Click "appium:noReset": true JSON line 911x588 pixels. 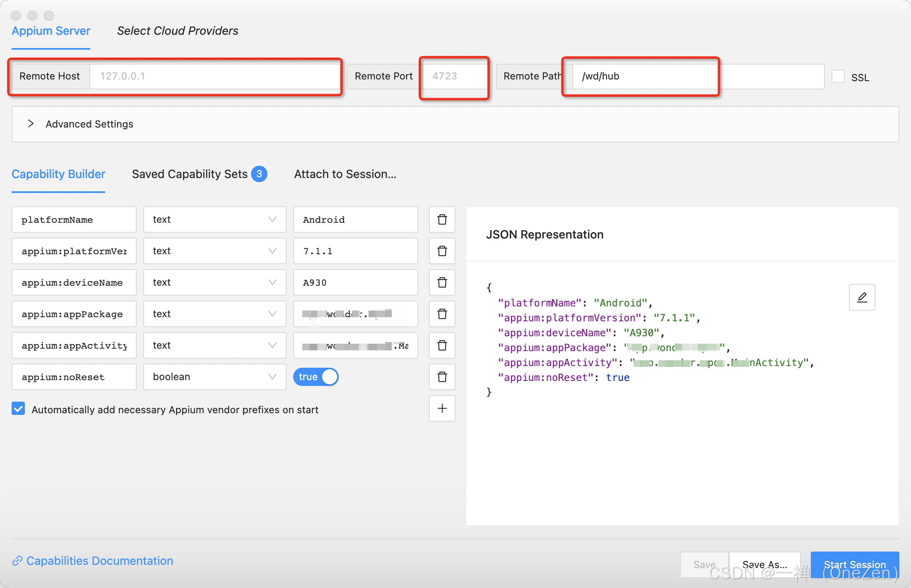click(564, 377)
